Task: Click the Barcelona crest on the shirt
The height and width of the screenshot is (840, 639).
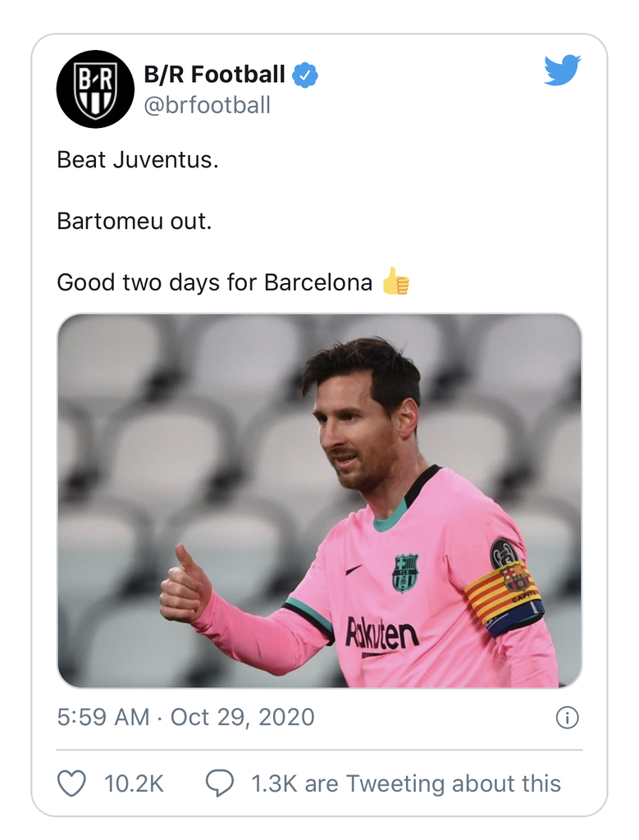Action: coord(405,573)
